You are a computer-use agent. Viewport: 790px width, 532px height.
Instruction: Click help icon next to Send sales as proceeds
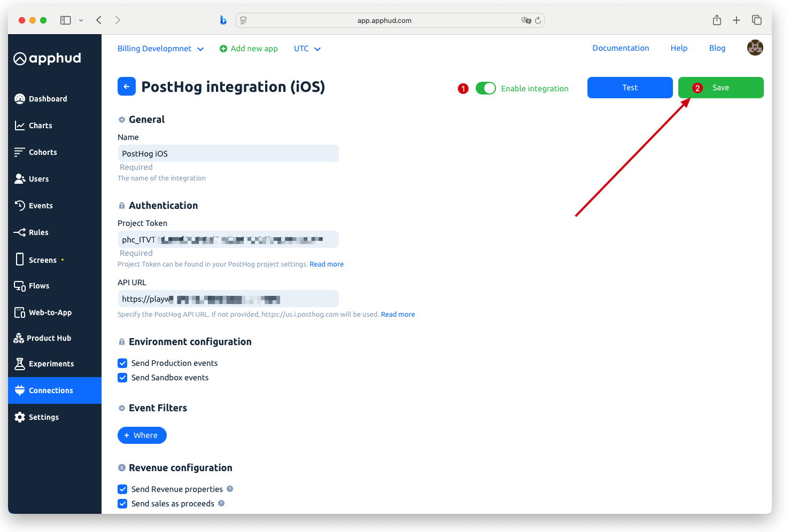click(221, 503)
